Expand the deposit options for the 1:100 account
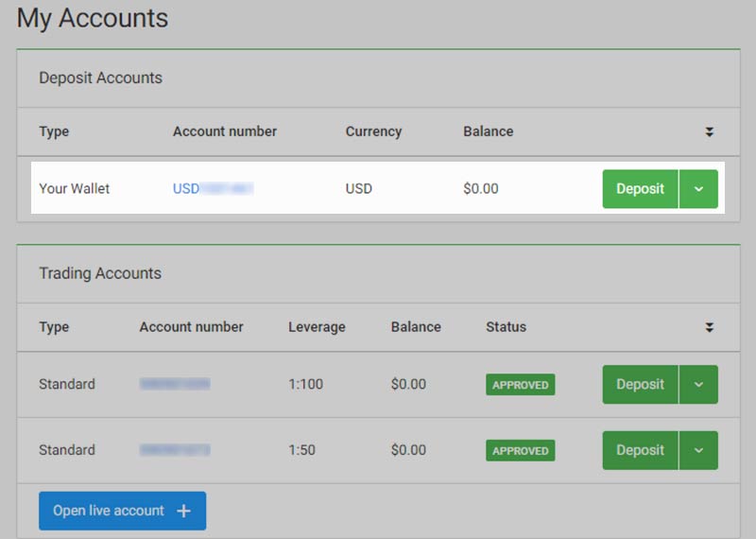Viewport: 756px width, 539px height. coord(698,385)
